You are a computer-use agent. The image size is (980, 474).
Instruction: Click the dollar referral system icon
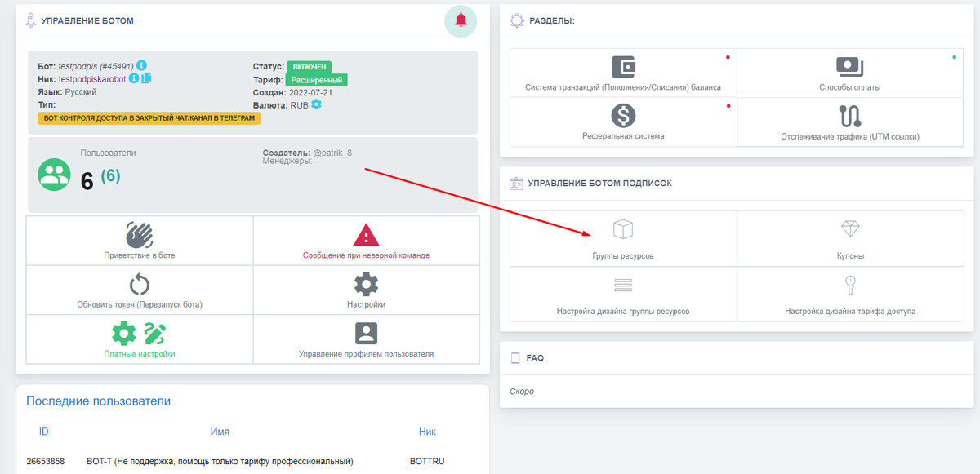tap(623, 116)
